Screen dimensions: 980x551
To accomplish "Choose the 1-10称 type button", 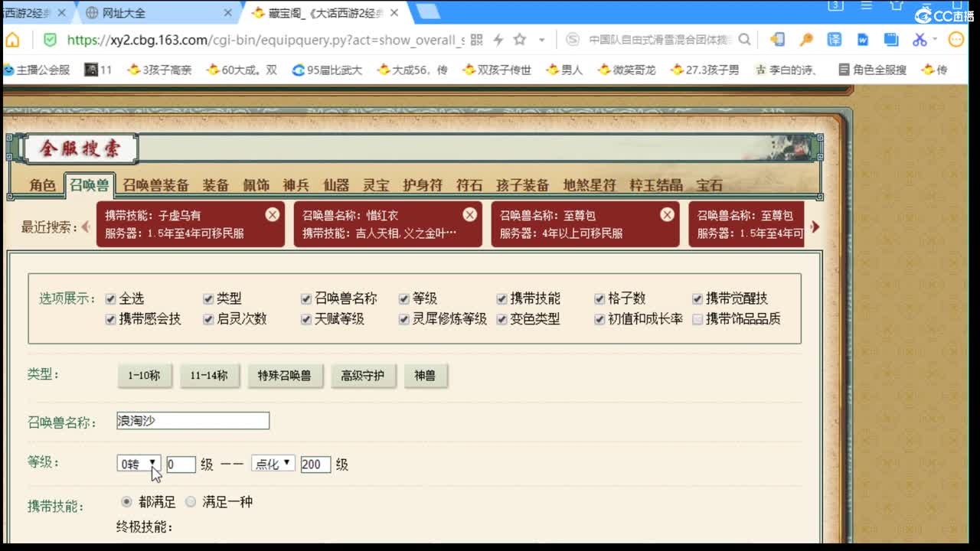I will click(x=144, y=376).
